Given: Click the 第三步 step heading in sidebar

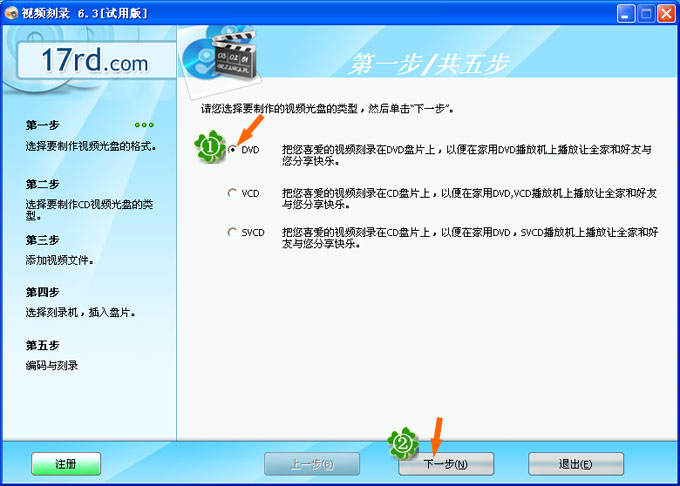Looking at the screenshot, I should (x=42, y=240).
